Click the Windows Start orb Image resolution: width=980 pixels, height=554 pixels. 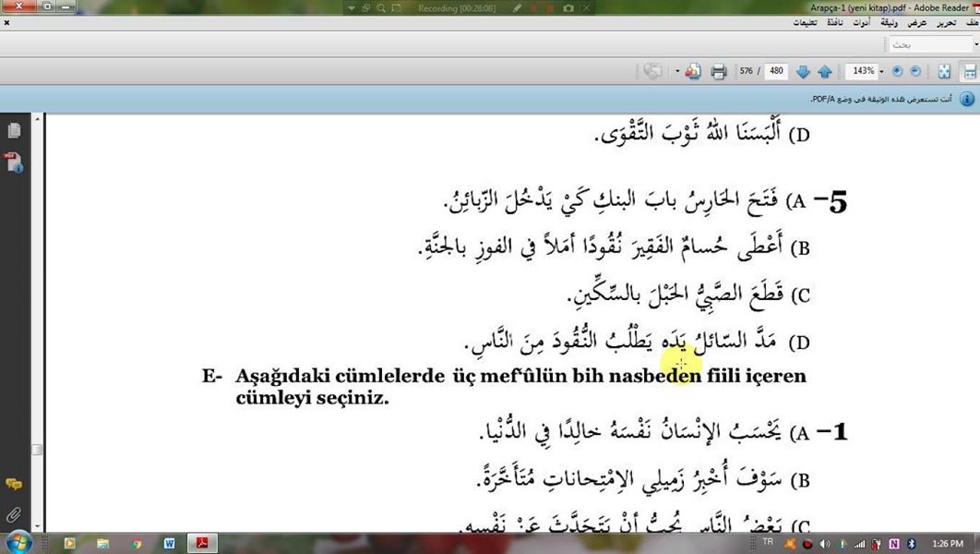pos(18,542)
